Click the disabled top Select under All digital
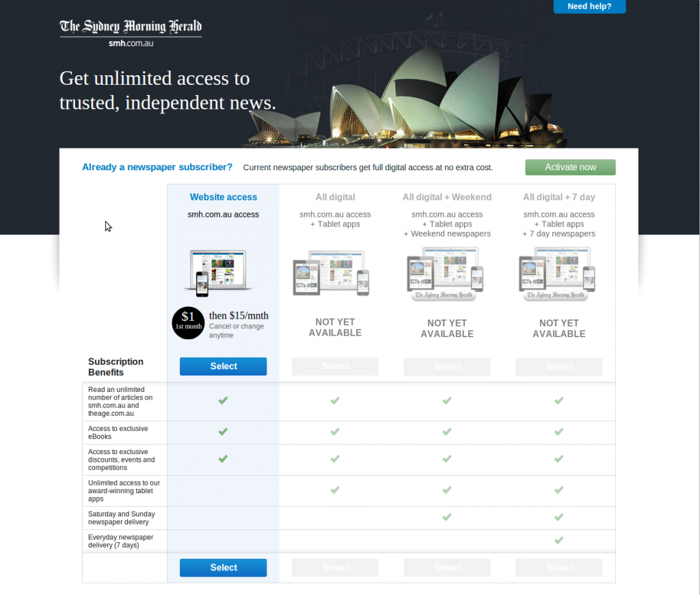This screenshot has height=595, width=700. pyautogui.click(x=335, y=367)
